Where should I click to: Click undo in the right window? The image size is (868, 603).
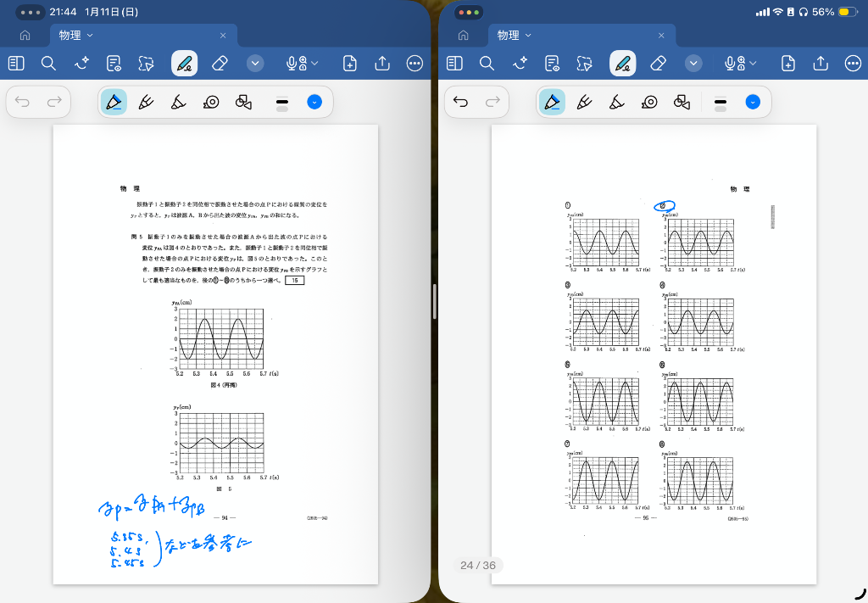(x=460, y=103)
